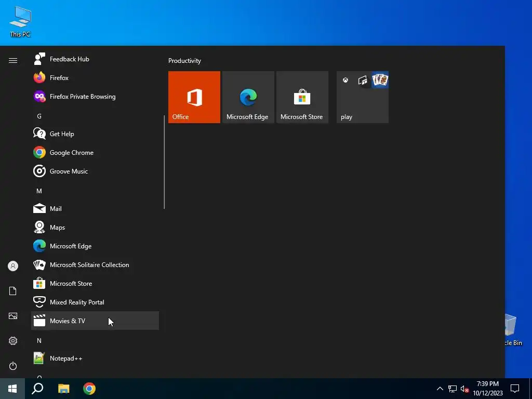This screenshot has height=399, width=532.
Task: Launch Notepad++ from the app list
Action: [x=95, y=358]
